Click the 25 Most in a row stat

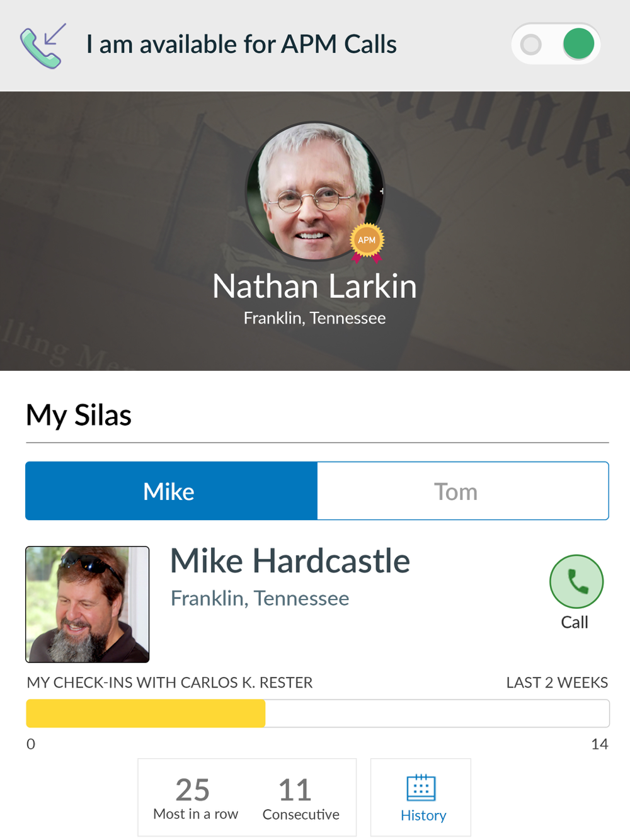click(x=195, y=798)
